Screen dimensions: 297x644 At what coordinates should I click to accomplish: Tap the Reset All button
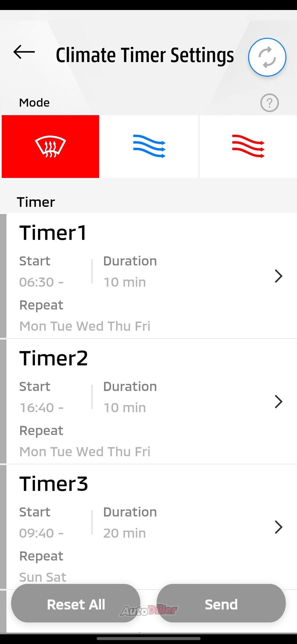(x=76, y=605)
